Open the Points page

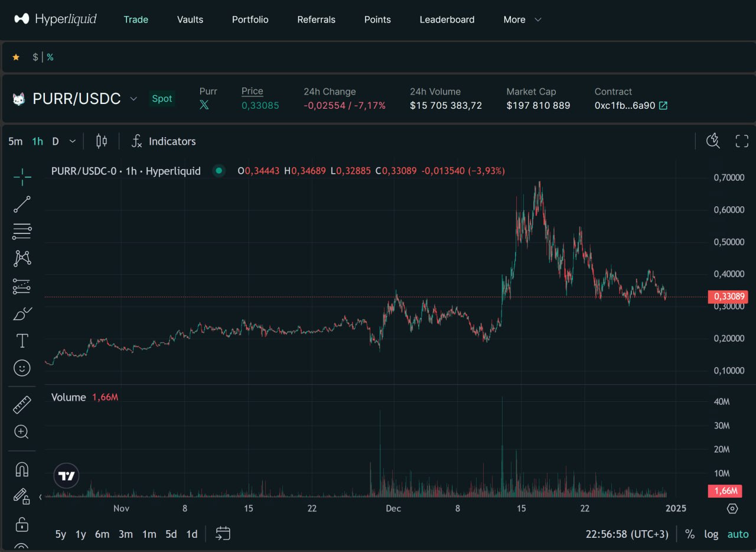click(377, 20)
